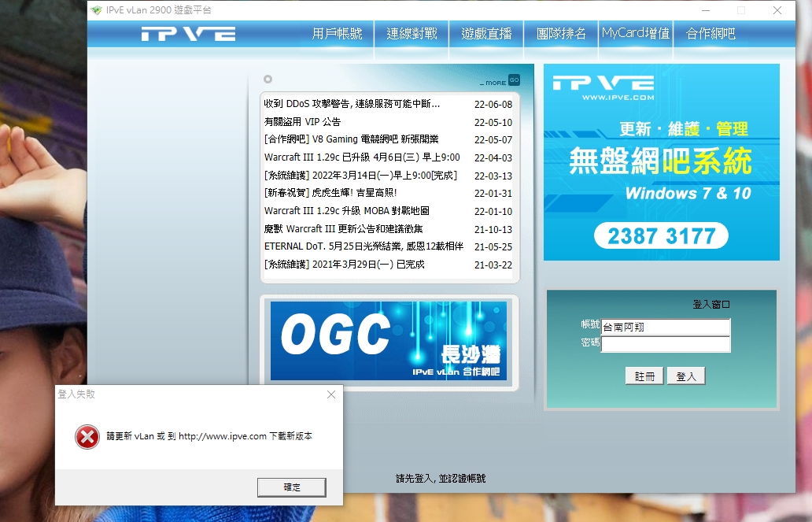The width and height of the screenshot is (812, 522).
Task: Open 2022年3月14日 系統維護 news item
Action: coord(360,176)
